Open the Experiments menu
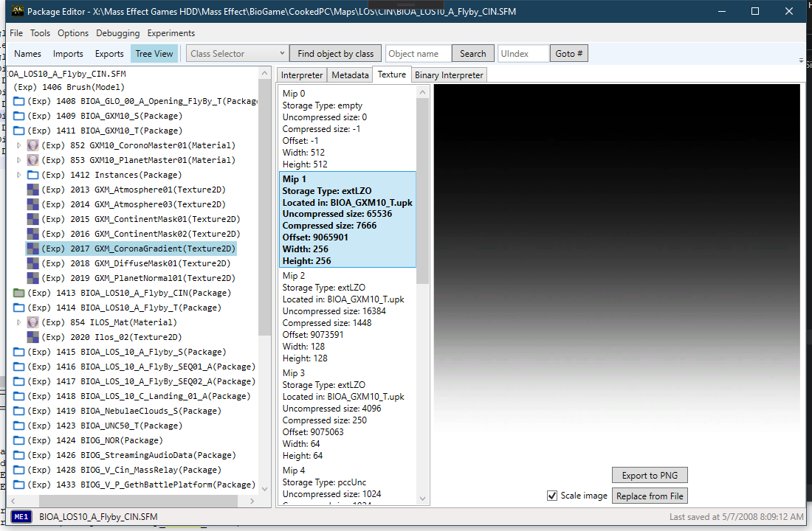Viewport: 812px width, 531px height. click(171, 33)
